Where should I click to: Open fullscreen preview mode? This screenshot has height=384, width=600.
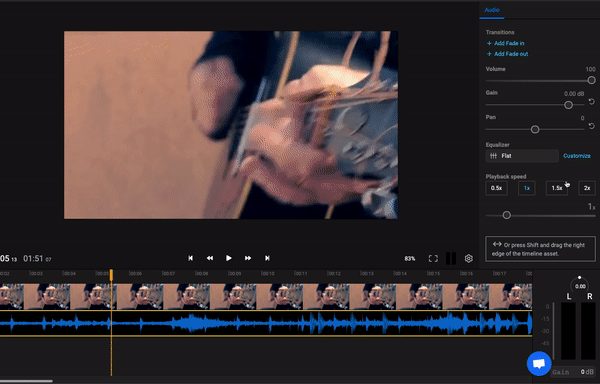433,259
